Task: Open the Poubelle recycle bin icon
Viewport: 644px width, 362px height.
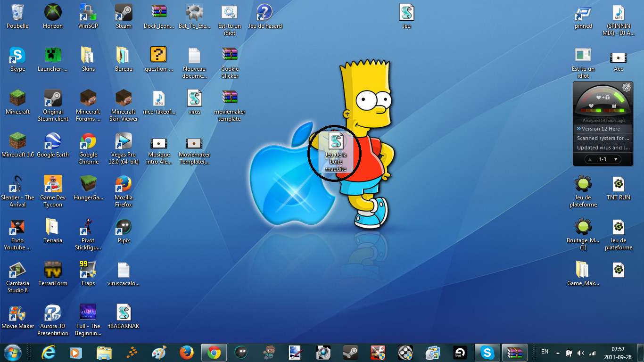Action: [x=17, y=16]
